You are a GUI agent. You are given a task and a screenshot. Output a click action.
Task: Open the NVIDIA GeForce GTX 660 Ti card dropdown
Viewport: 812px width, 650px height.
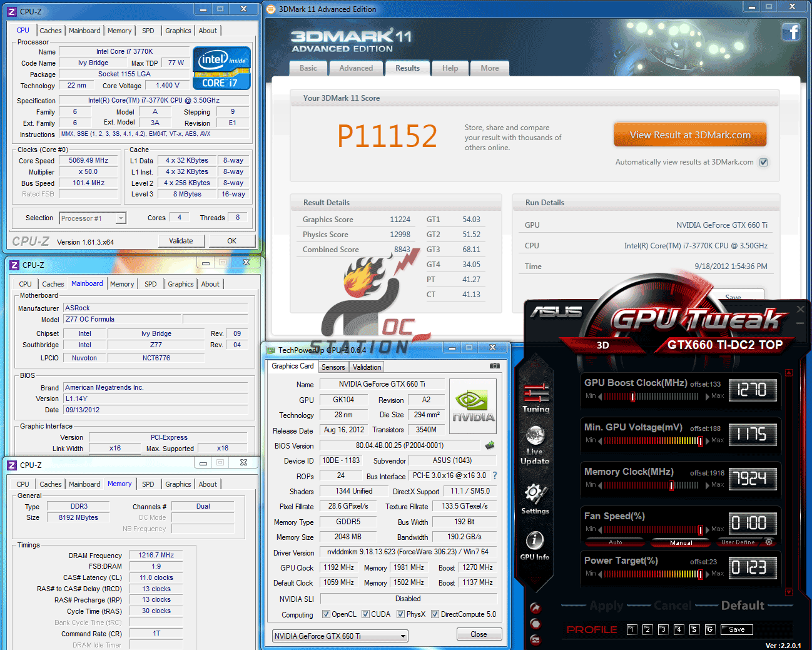340,636
